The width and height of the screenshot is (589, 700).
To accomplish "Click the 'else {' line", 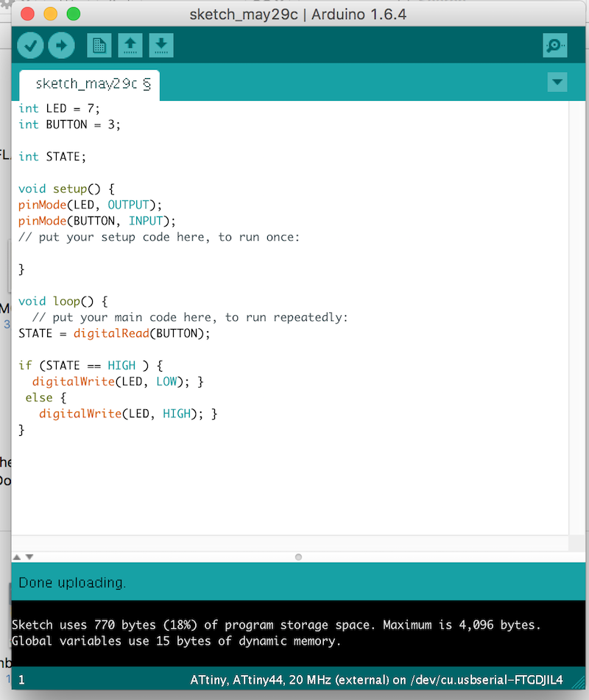I will 46,397.
